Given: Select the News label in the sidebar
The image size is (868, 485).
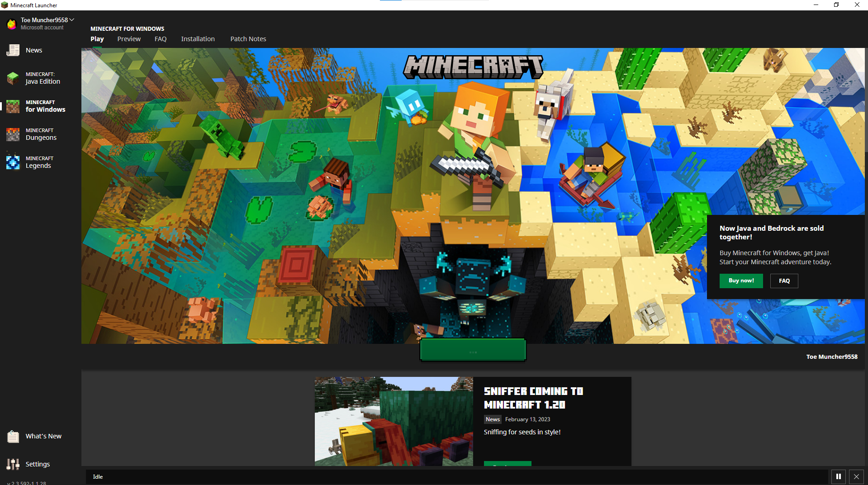Looking at the screenshot, I should [34, 50].
